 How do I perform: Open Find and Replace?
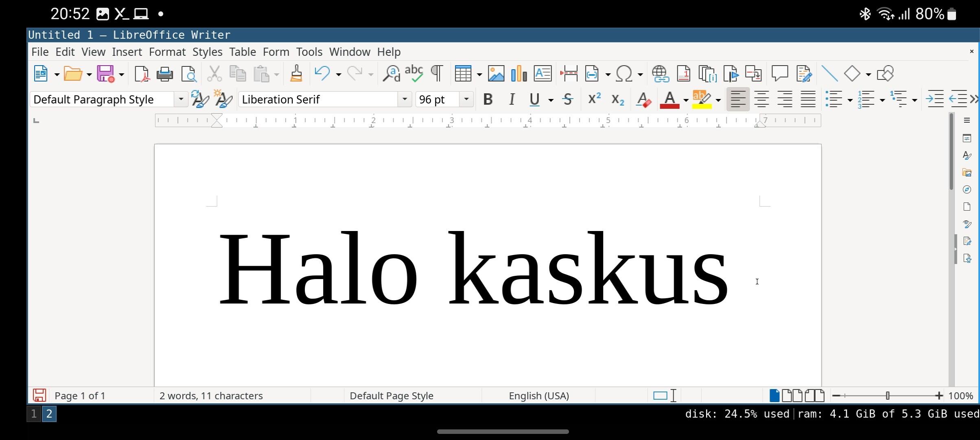pos(392,74)
